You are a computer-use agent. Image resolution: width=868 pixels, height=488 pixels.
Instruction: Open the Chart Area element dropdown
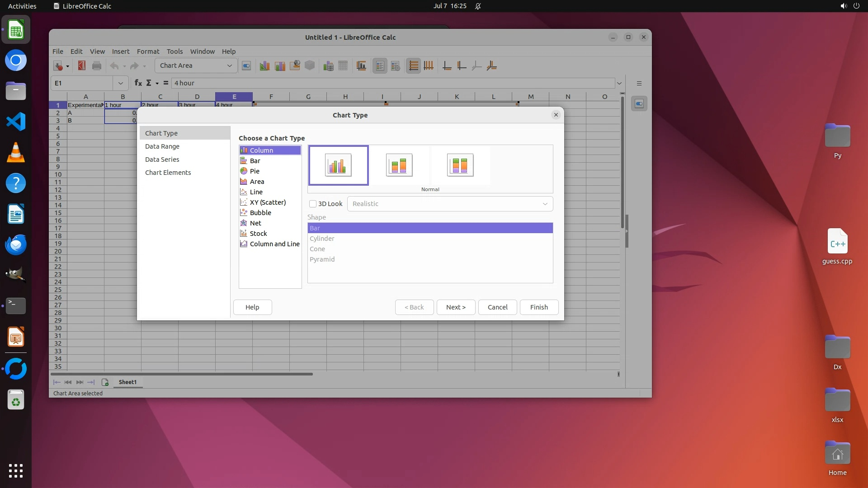[229, 66]
